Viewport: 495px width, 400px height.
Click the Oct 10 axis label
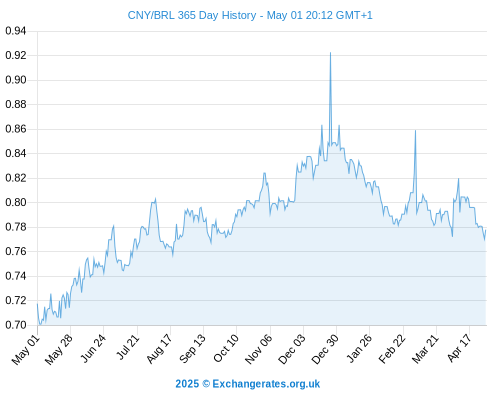tap(226, 348)
